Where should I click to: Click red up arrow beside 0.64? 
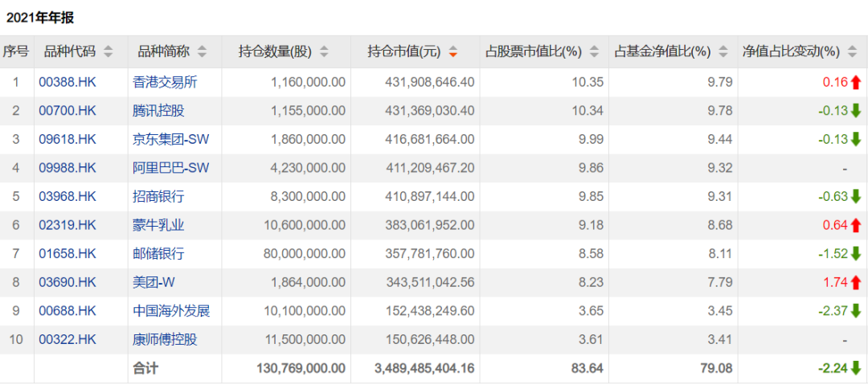(856, 226)
